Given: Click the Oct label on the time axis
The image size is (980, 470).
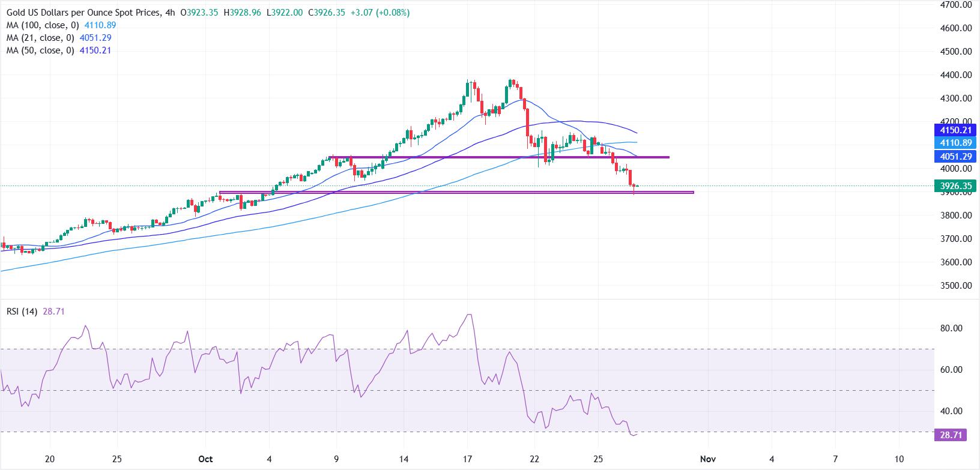Looking at the screenshot, I should click(205, 459).
